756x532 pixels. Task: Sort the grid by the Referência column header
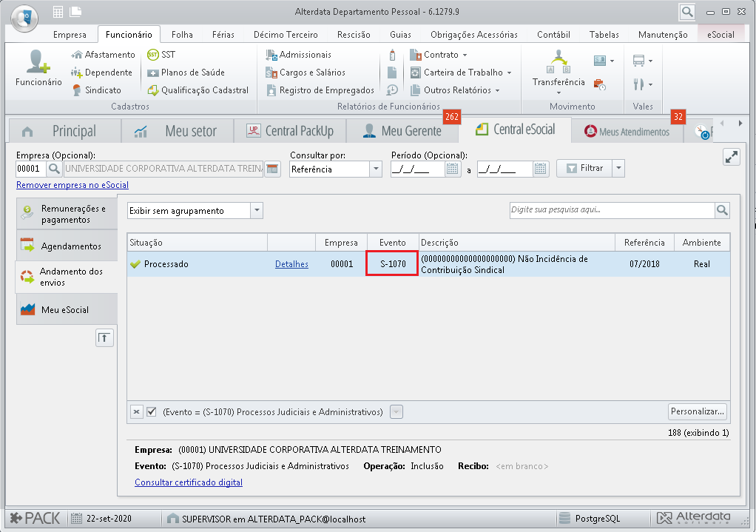(x=644, y=243)
